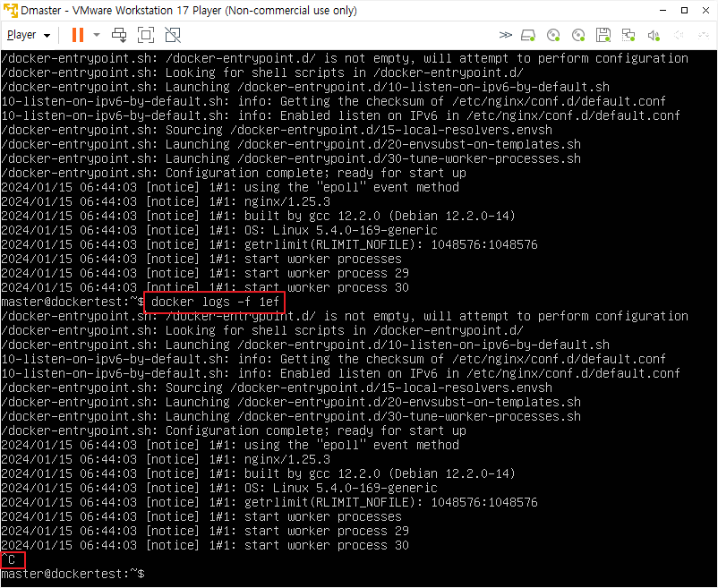Screen dimensions: 718x588
Task: Toggle Unity mode icon
Action: [173, 35]
